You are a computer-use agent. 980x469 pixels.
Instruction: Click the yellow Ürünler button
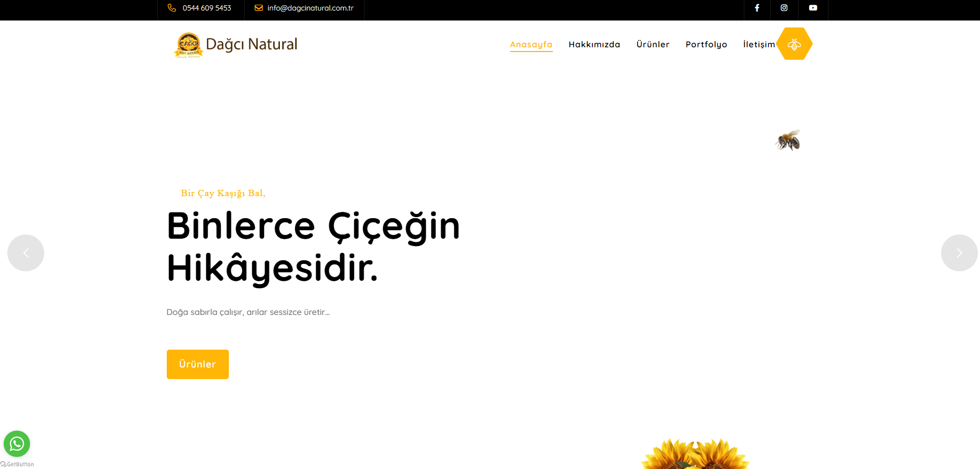198,364
